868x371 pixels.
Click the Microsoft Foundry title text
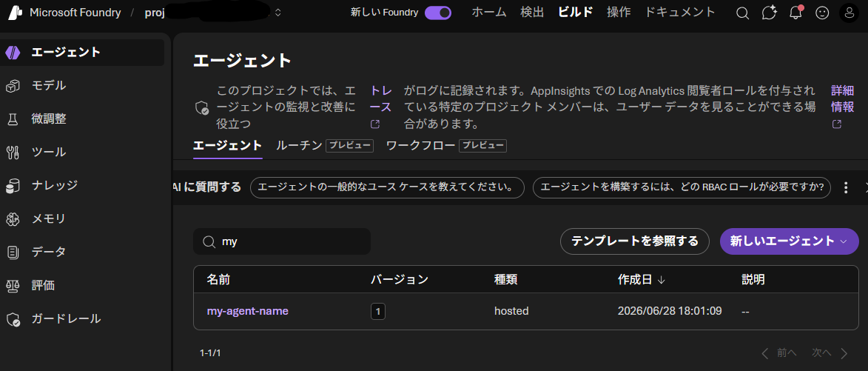pyautogui.click(x=75, y=13)
